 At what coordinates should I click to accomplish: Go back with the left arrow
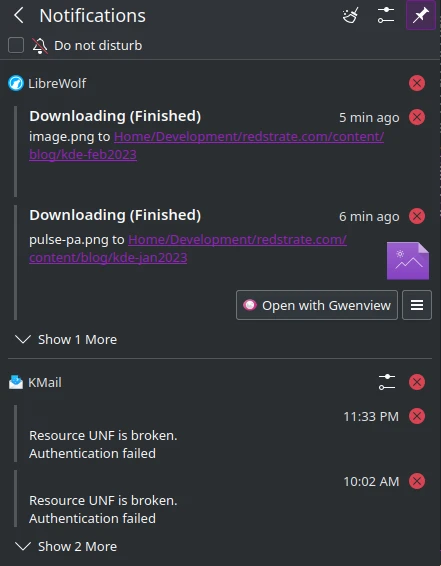coord(18,16)
